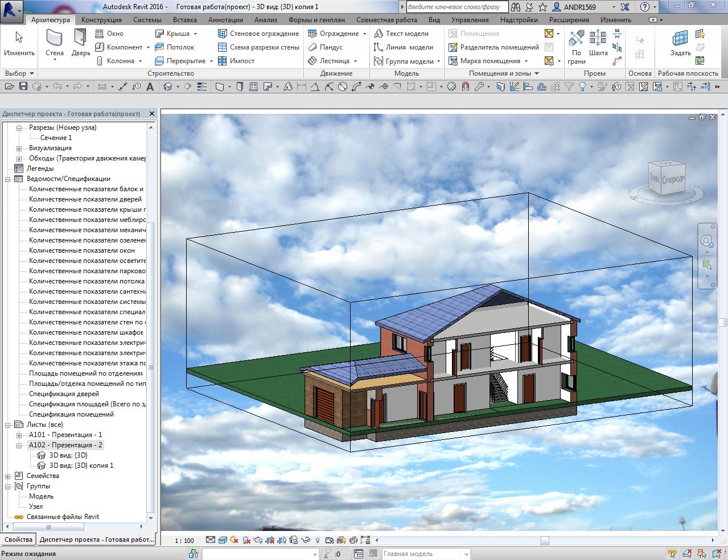728x560 pixels.
Task: Select 'Спецификация дверей' in project browser
Action: click(64, 394)
